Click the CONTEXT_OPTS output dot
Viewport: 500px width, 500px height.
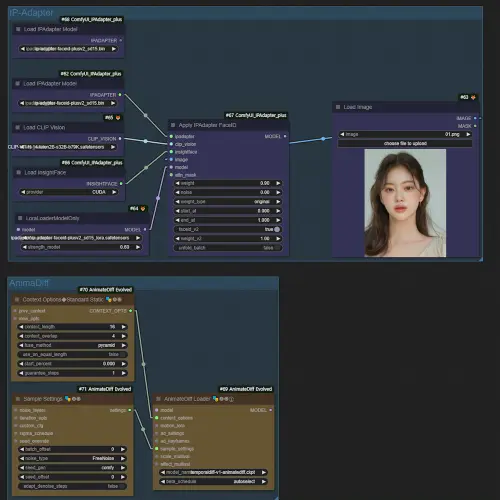131,311
